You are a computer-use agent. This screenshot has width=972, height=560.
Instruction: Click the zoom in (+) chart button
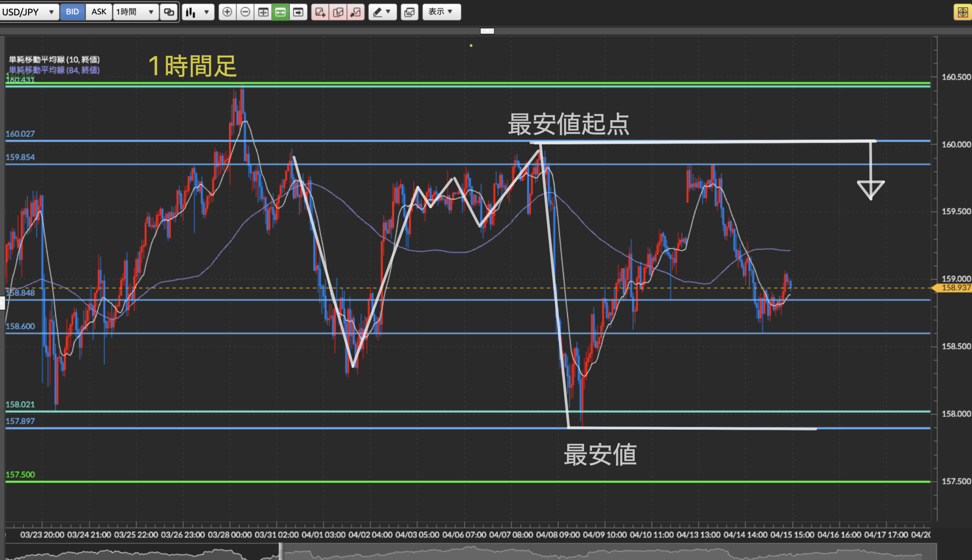[227, 12]
